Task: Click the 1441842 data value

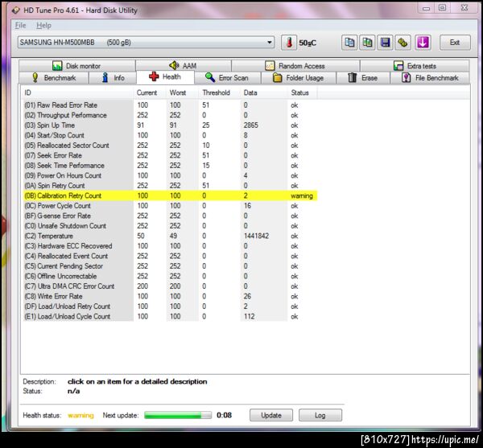Action: coord(256,236)
